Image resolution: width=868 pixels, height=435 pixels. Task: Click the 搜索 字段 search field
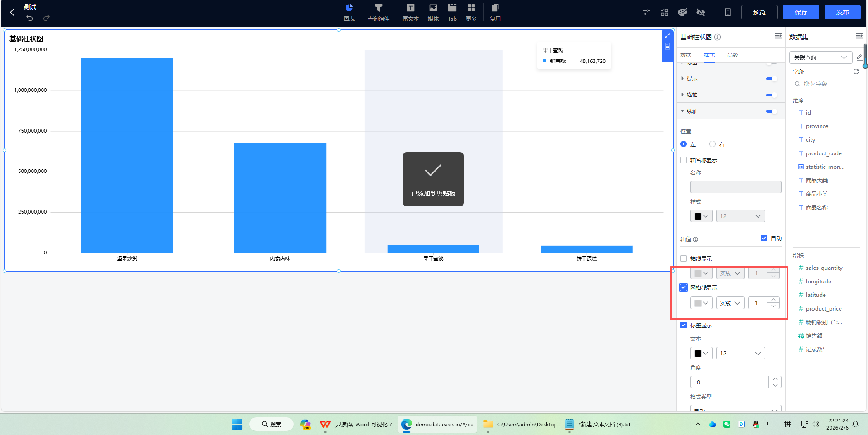(826, 84)
